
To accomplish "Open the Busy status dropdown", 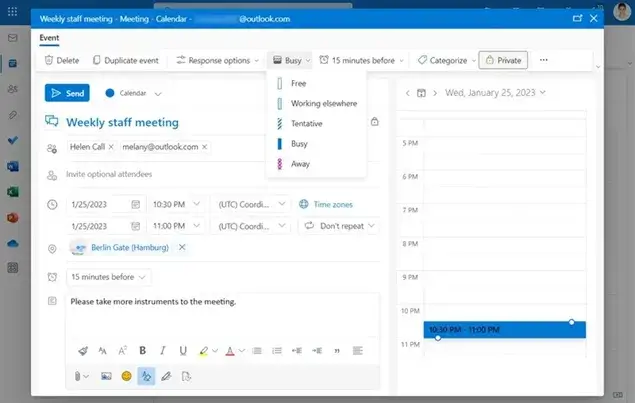I will click(x=292, y=60).
